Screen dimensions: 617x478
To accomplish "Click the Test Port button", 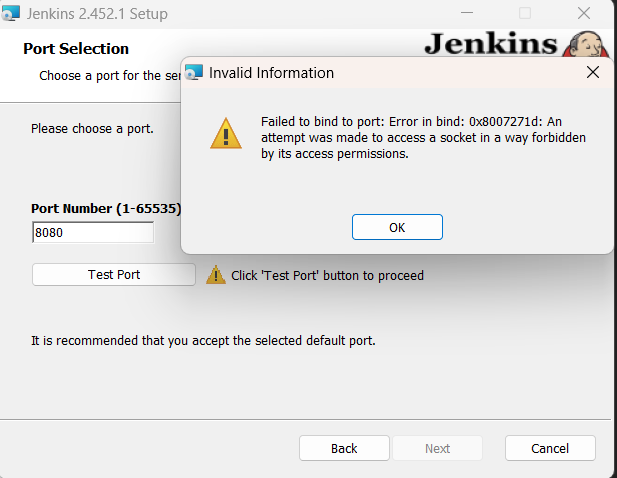I will point(114,274).
